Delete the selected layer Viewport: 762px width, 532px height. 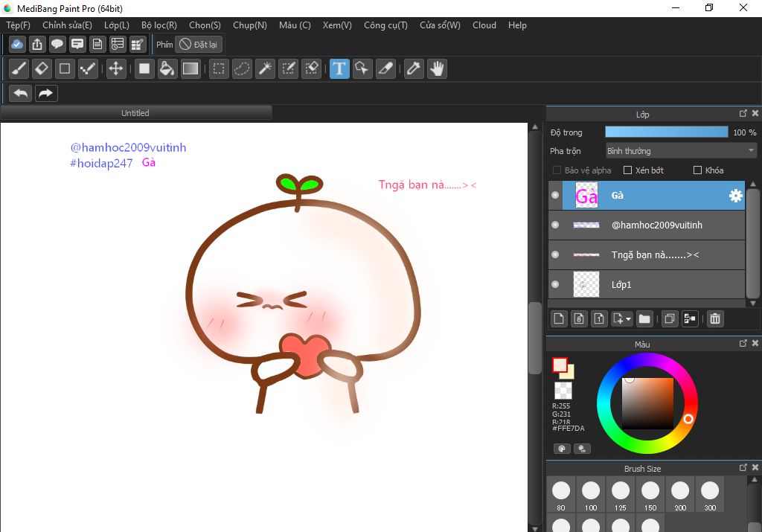[715, 318]
